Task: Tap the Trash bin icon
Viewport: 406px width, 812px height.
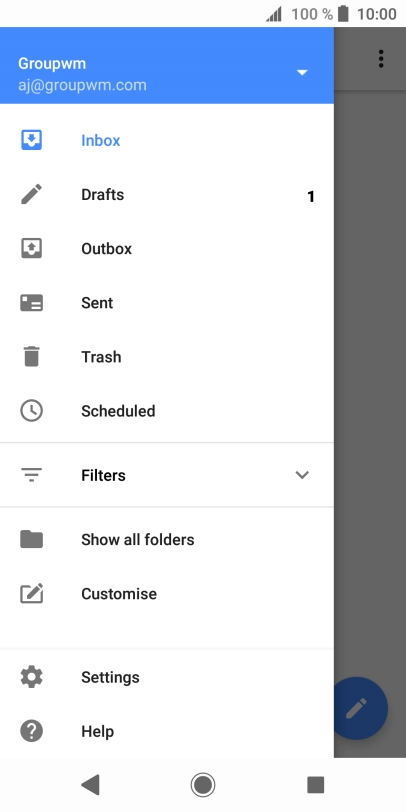Action: pos(32,357)
